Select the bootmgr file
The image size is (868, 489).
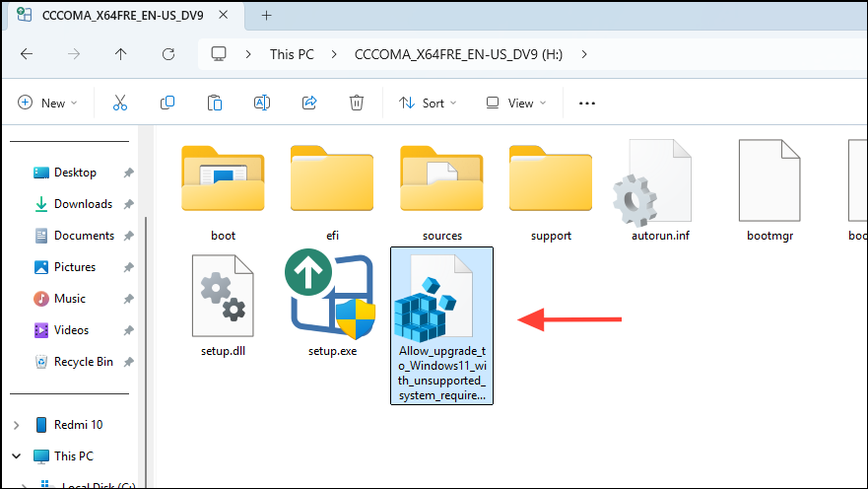(769, 191)
